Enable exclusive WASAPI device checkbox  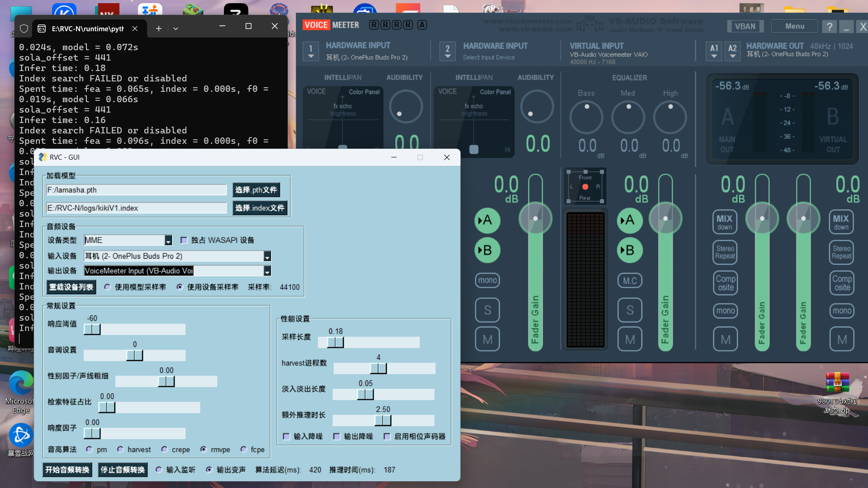click(184, 240)
